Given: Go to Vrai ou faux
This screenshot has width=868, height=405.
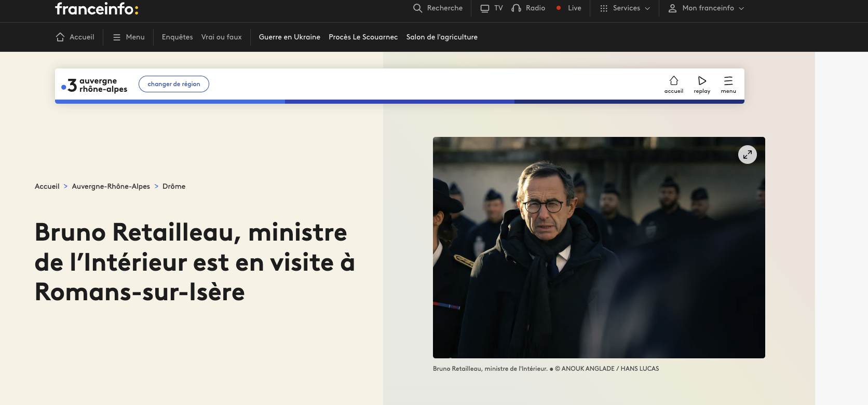Looking at the screenshot, I should click(221, 37).
